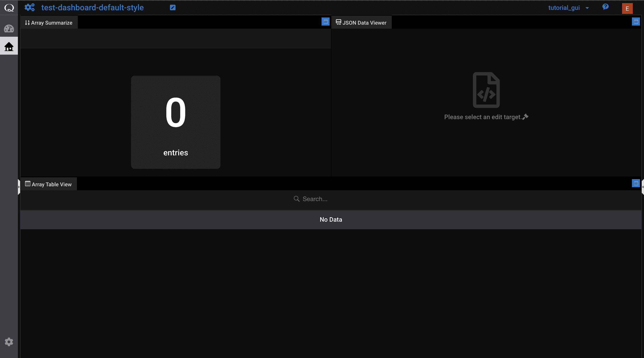
Task: Click the Search input field
Action: coord(331,199)
